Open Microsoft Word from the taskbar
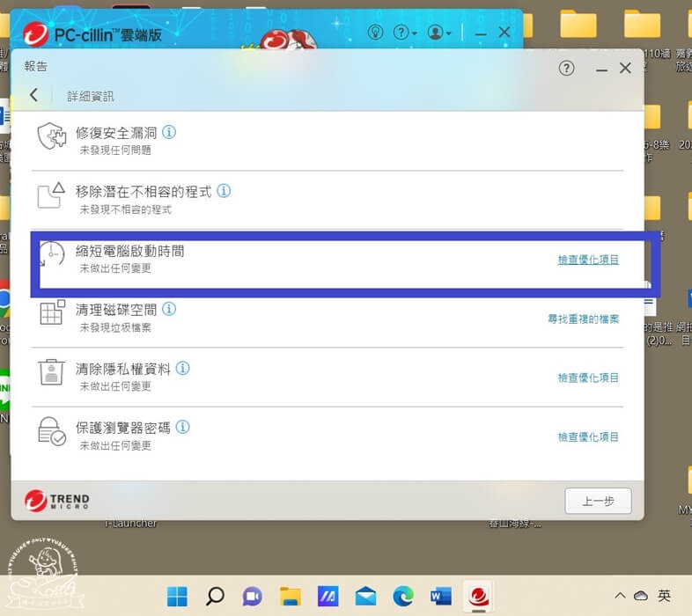The height and width of the screenshot is (616, 692). (441, 597)
